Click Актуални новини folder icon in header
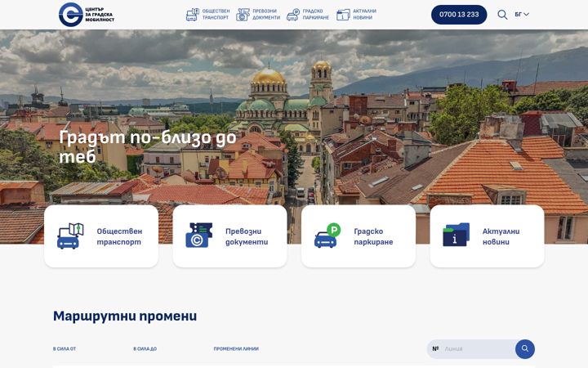Screen dimensions: 588x368 click(x=343, y=15)
